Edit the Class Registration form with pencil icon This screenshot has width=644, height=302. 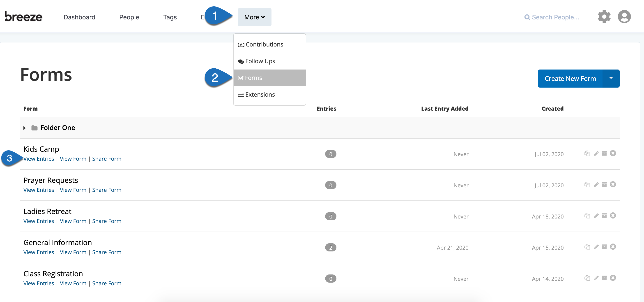coord(596,278)
